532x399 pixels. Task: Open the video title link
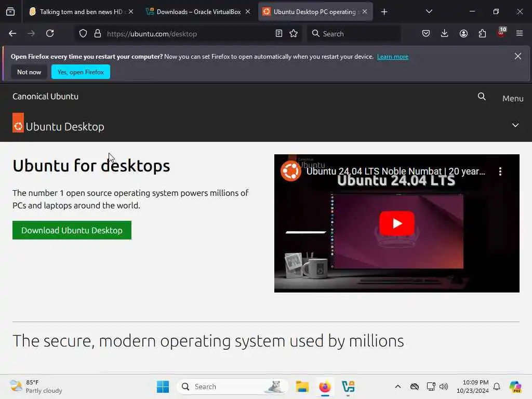395,171
